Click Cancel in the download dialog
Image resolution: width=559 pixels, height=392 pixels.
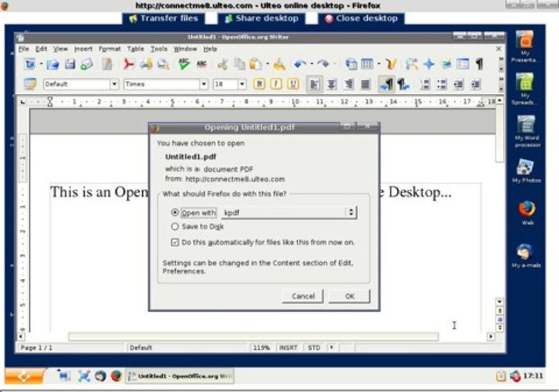point(303,296)
